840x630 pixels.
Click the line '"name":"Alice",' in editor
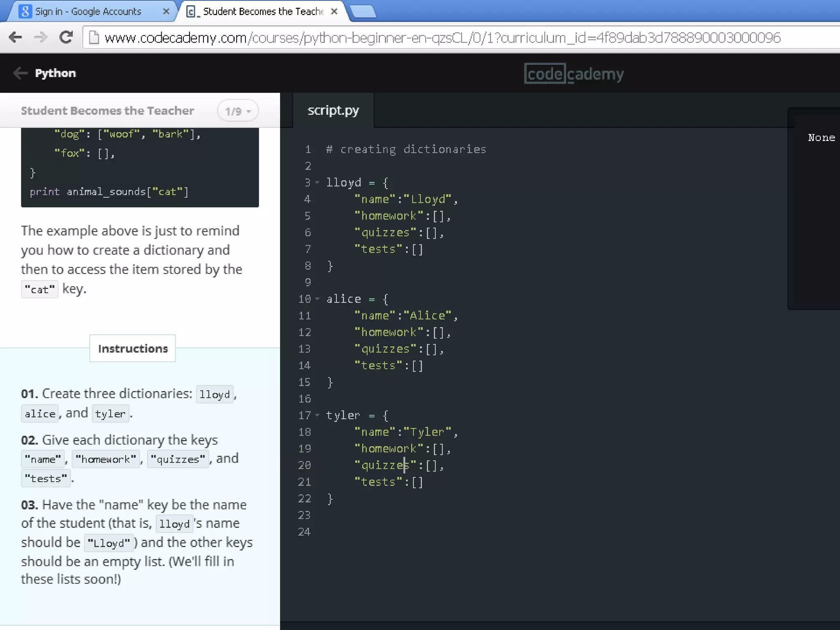(x=406, y=316)
